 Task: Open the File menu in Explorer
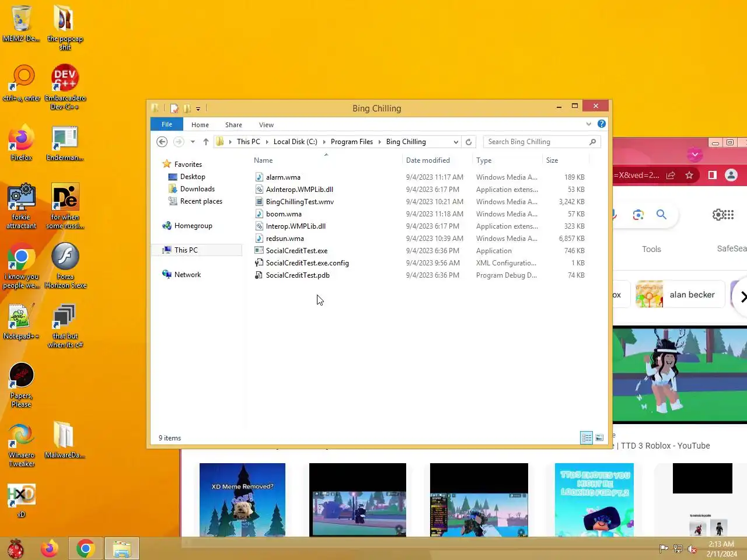(167, 124)
